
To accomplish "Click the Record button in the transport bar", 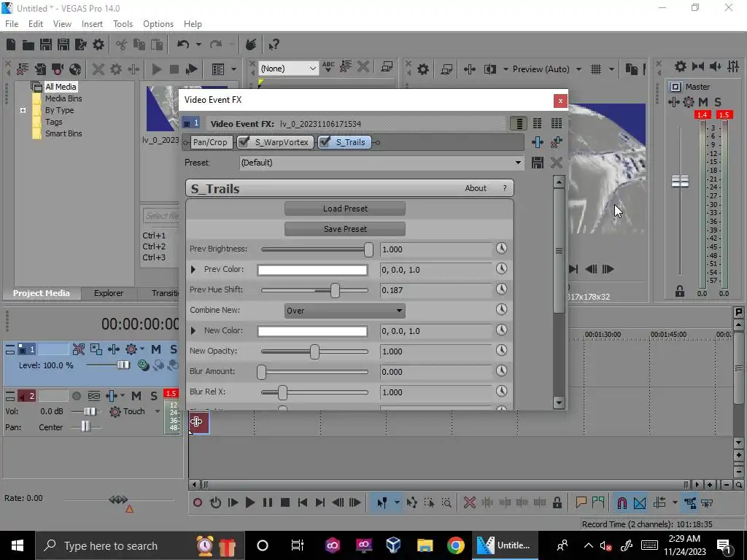I will (198, 502).
